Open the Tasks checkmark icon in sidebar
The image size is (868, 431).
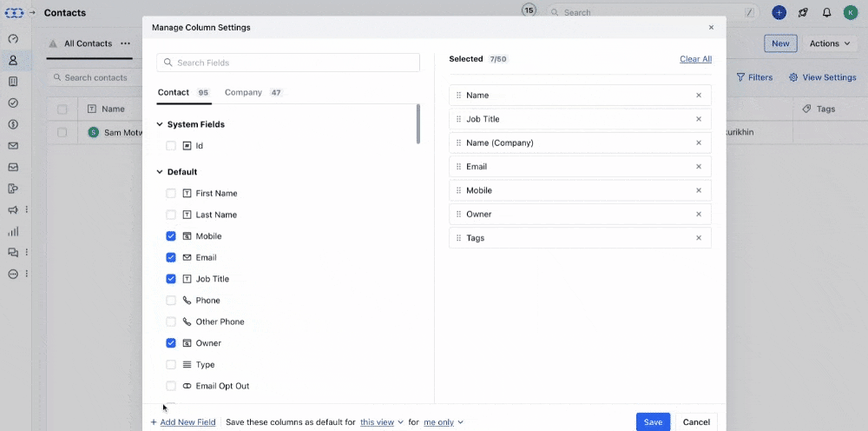coord(13,103)
